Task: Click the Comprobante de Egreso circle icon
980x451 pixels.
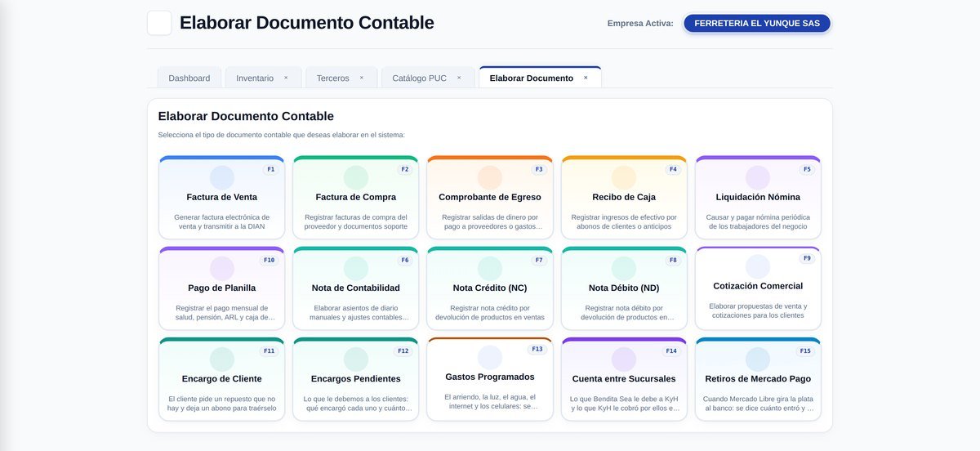Action: click(490, 177)
